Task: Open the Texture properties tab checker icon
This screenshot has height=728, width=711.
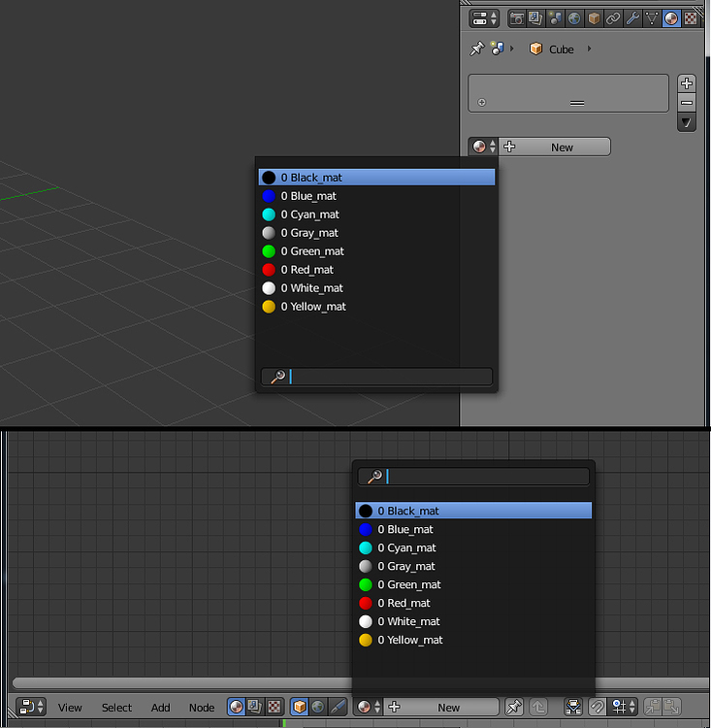Action: click(691, 18)
